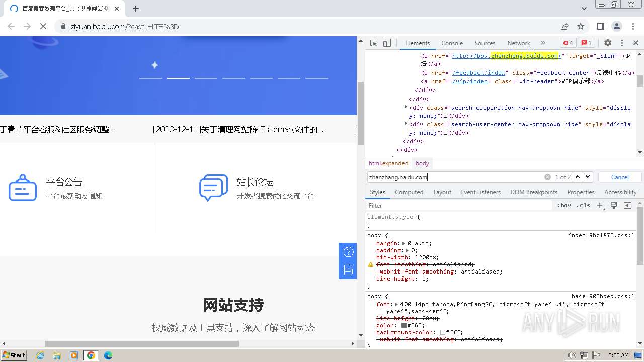Open the DOM Breakpoints tab
Viewport: 644px width, 362px height.
[x=534, y=192]
